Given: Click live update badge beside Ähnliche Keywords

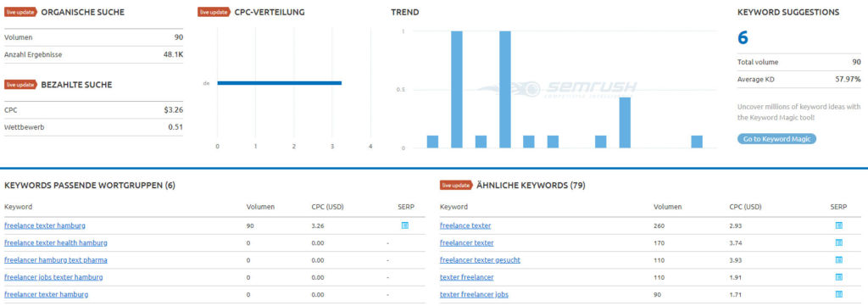Looking at the screenshot, I should (x=457, y=186).
